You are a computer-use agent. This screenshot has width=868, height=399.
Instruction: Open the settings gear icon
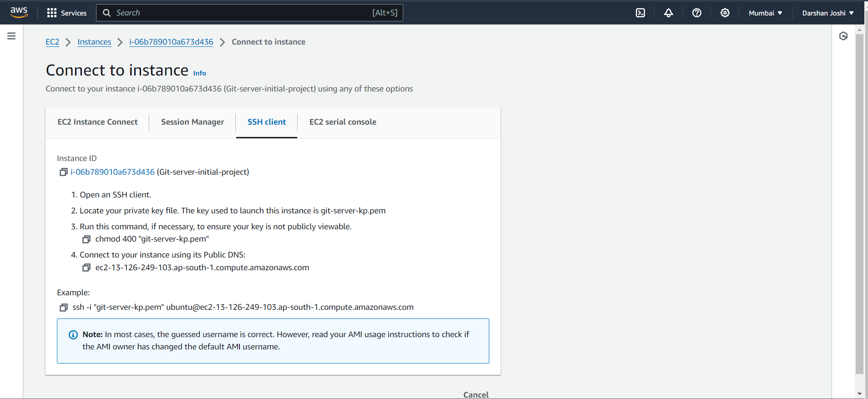pyautogui.click(x=725, y=13)
